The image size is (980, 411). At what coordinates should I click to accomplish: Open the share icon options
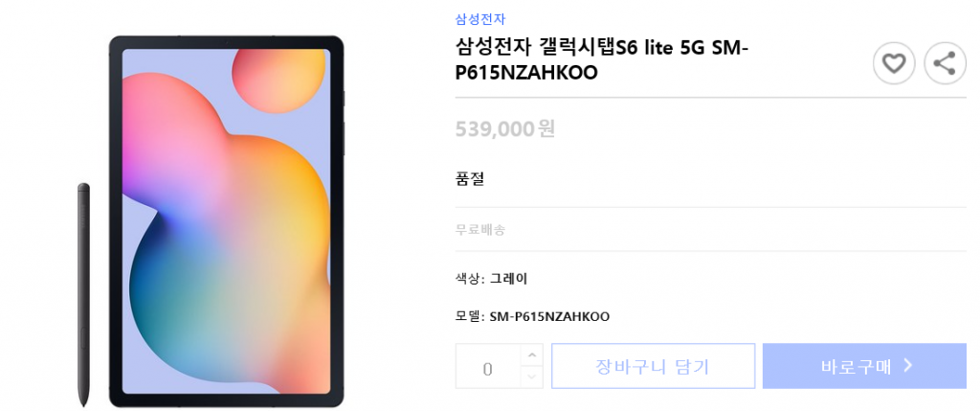tap(945, 63)
